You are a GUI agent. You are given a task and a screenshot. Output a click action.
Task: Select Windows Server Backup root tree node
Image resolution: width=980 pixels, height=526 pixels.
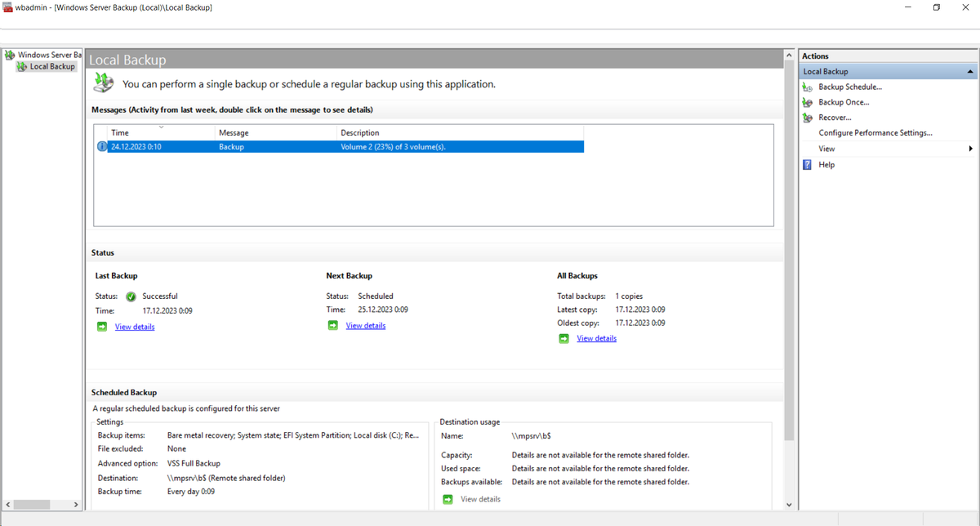[44, 55]
